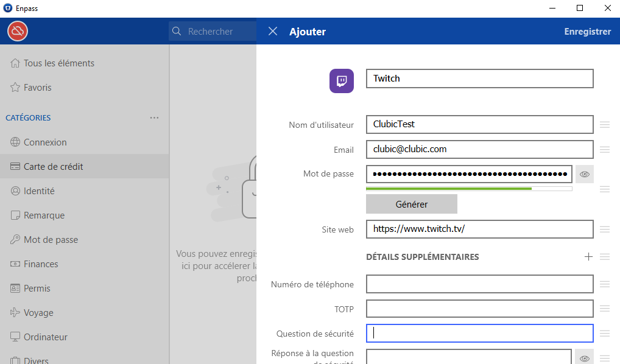
Task: Focus the Rechercher search field
Action: 213,31
